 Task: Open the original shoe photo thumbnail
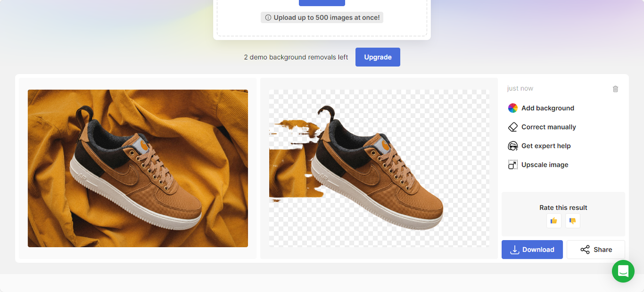click(x=138, y=168)
